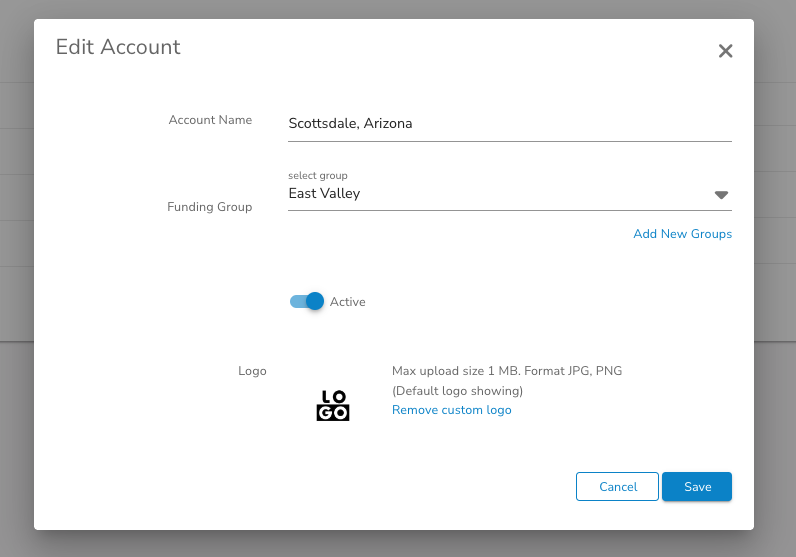The image size is (796, 557).
Task: Click the Add New Groups link
Action: (x=682, y=234)
